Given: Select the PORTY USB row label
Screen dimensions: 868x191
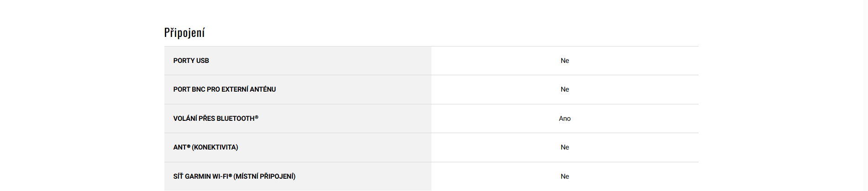Looking at the screenshot, I should [x=191, y=61].
